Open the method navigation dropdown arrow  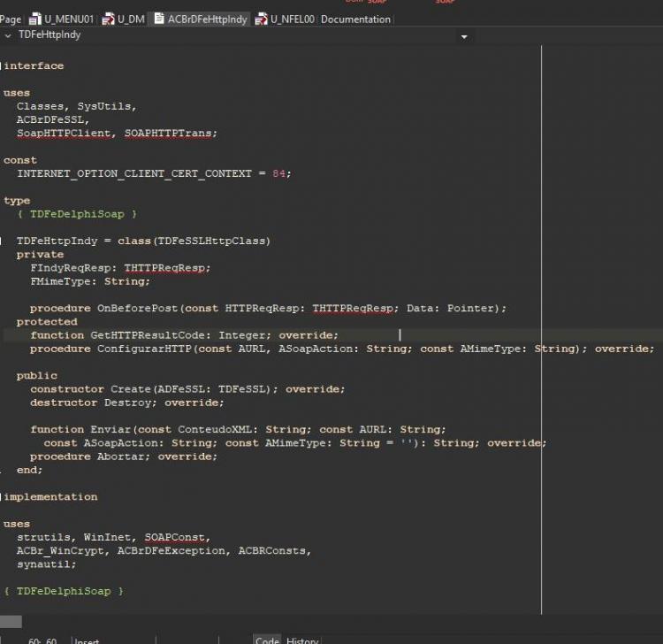[464, 37]
